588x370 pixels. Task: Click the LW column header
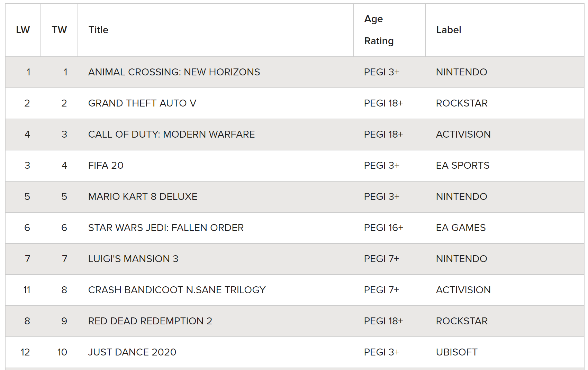coord(23,30)
